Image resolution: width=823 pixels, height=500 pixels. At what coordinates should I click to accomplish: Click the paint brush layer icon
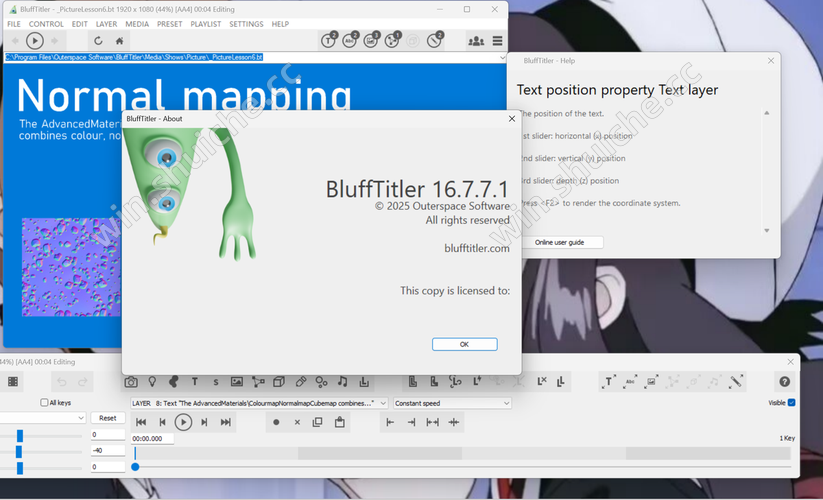coord(300,382)
